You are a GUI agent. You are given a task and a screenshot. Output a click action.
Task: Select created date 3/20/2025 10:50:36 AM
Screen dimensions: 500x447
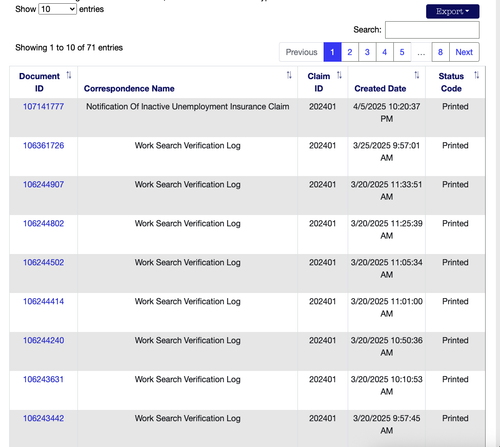387,347
